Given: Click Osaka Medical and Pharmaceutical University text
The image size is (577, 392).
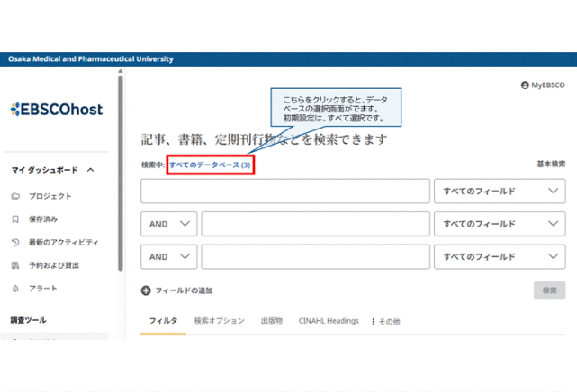Looking at the screenshot, I should (x=91, y=59).
